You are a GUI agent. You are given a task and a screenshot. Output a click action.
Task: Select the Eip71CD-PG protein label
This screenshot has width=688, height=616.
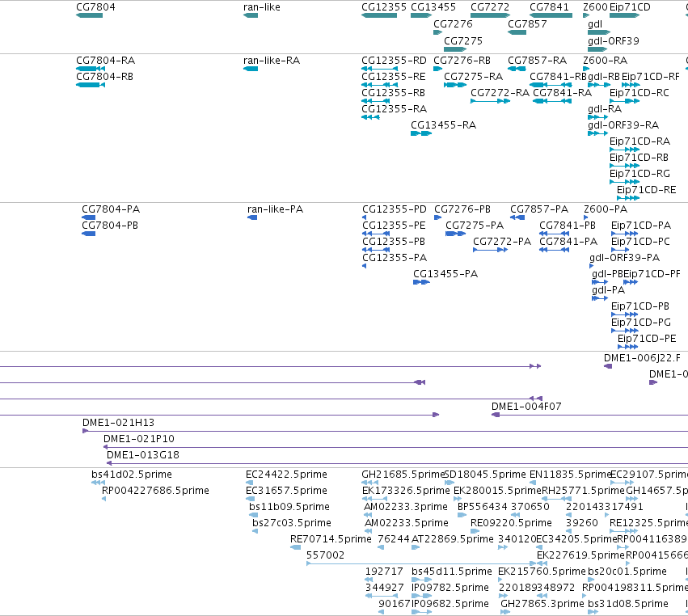click(x=641, y=323)
